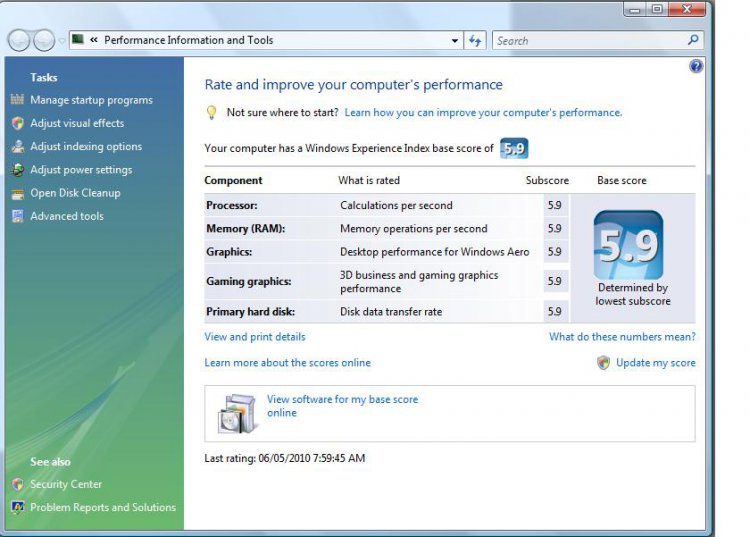Launch Open Disk Cleanup
This screenshot has height=537, width=750.
76,193
